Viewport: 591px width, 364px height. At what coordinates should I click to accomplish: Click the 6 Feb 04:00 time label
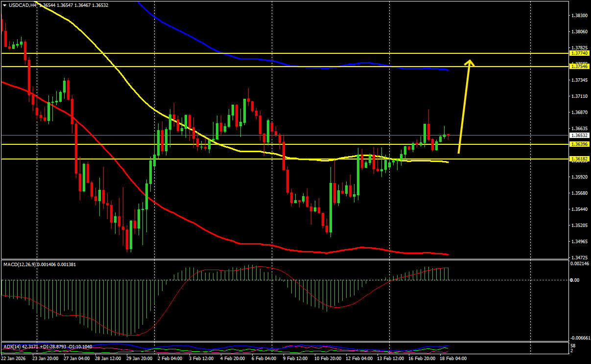click(x=264, y=359)
